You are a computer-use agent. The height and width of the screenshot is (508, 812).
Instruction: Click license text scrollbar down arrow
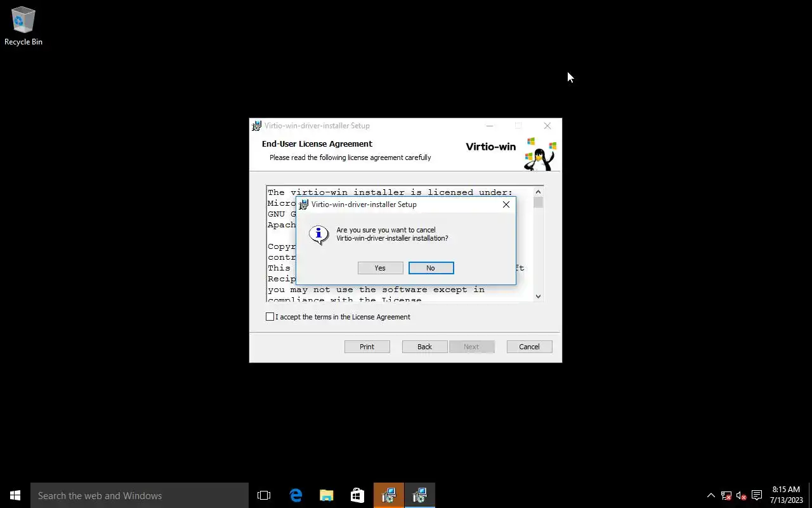tap(538, 296)
